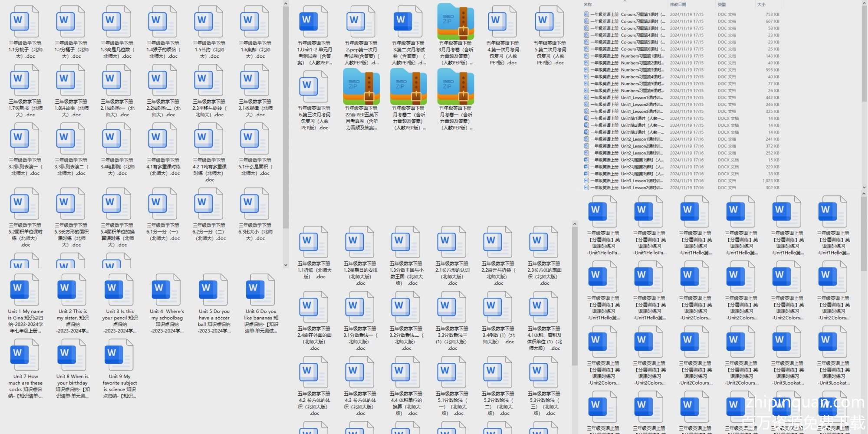The width and height of the screenshot is (868, 434).
Task: Sort files by 大小 column header
Action: 761,4
